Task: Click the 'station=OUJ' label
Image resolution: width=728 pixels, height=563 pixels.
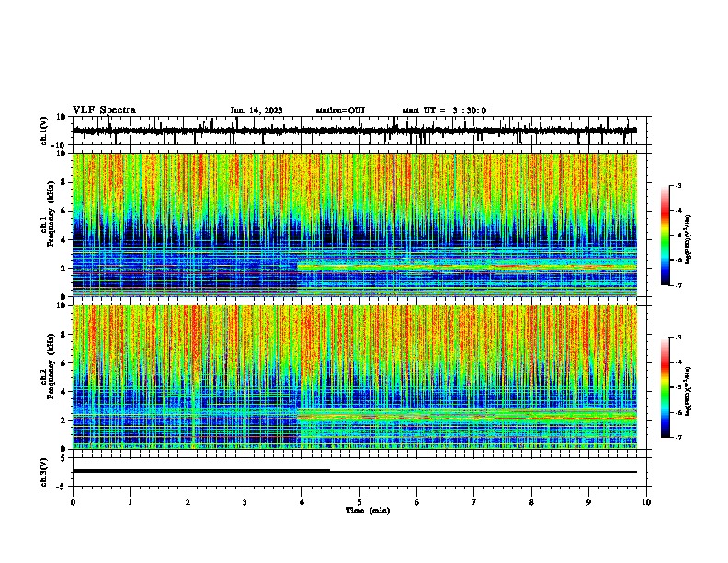Action: coord(340,110)
